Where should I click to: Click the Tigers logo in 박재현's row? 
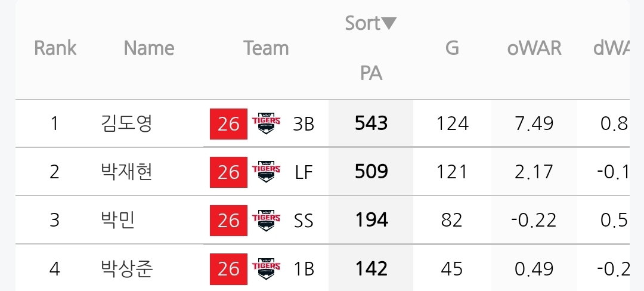tap(266, 172)
